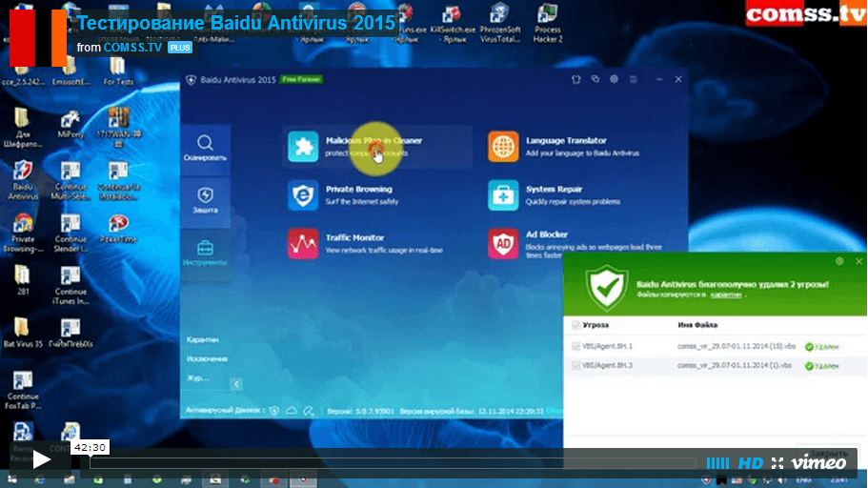Toggle HD video quality
Image resolution: width=868 pixels, height=488 pixels.
[x=751, y=463]
